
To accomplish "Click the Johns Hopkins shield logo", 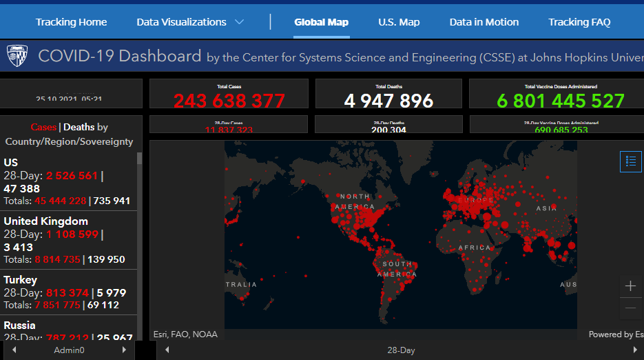I will click(x=17, y=56).
